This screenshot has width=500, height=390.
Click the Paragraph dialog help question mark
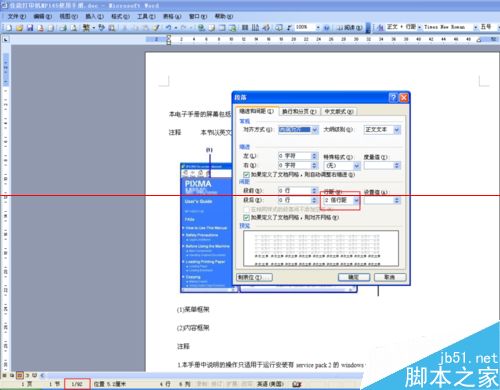pyautogui.click(x=393, y=97)
